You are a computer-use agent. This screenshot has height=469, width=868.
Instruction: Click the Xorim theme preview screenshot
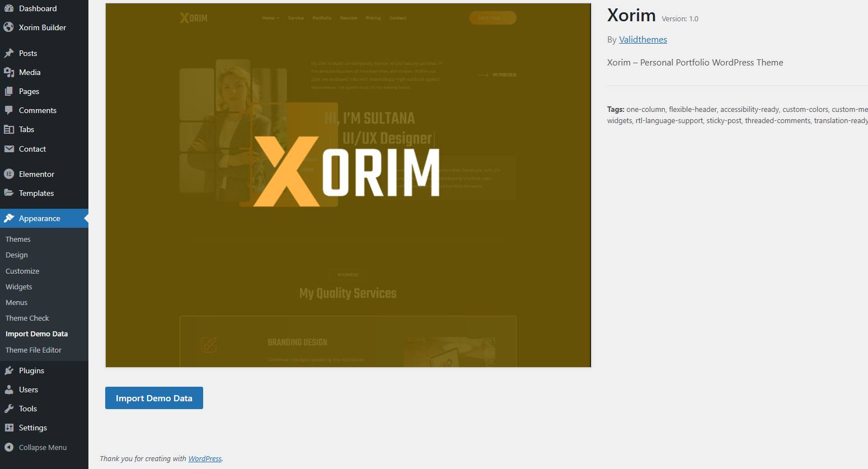pos(348,185)
